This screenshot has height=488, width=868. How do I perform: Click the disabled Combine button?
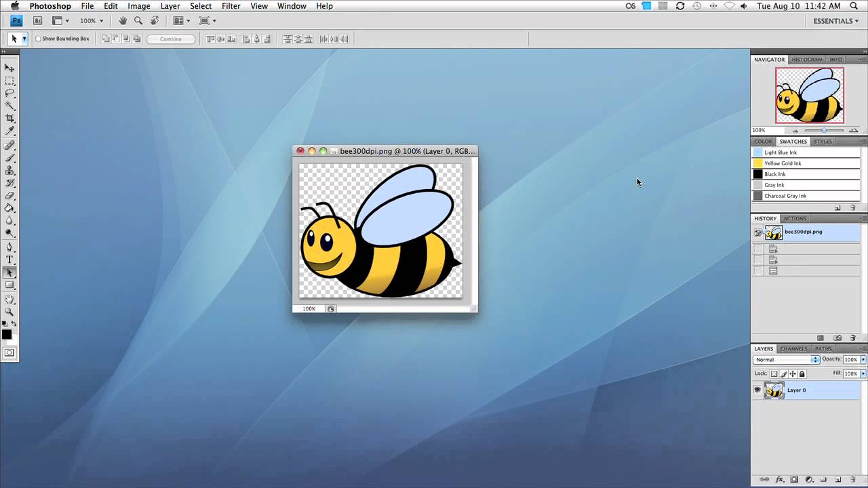pos(171,39)
